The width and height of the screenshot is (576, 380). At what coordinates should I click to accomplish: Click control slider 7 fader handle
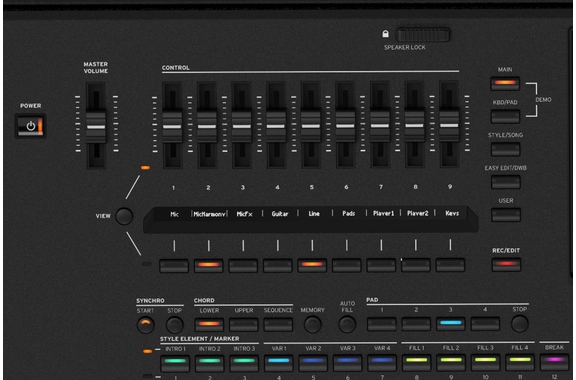(x=380, y=126)
